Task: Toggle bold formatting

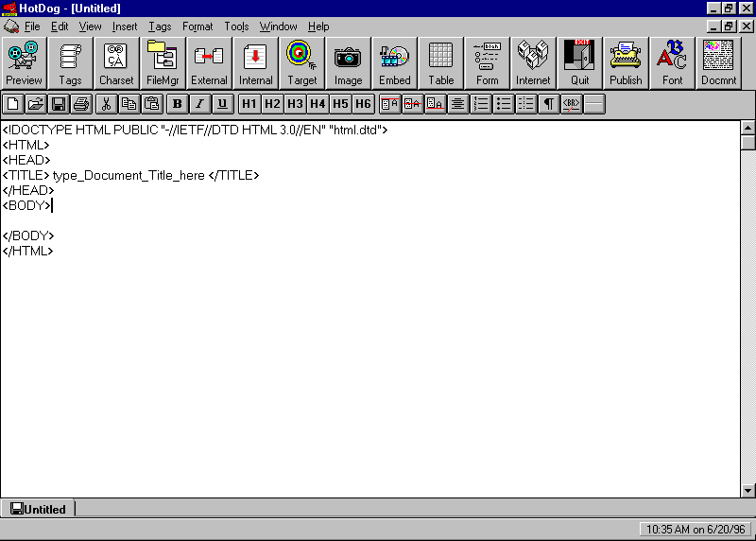Action: (177, 104)
